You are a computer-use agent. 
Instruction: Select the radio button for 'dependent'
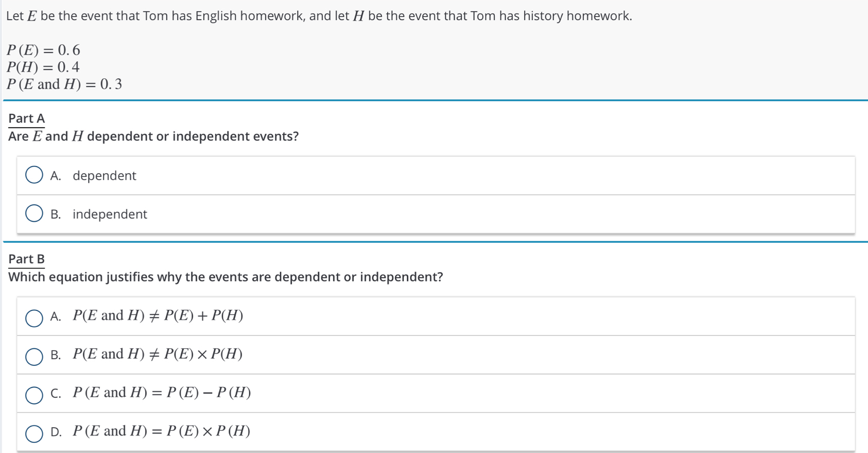(34, 175)
